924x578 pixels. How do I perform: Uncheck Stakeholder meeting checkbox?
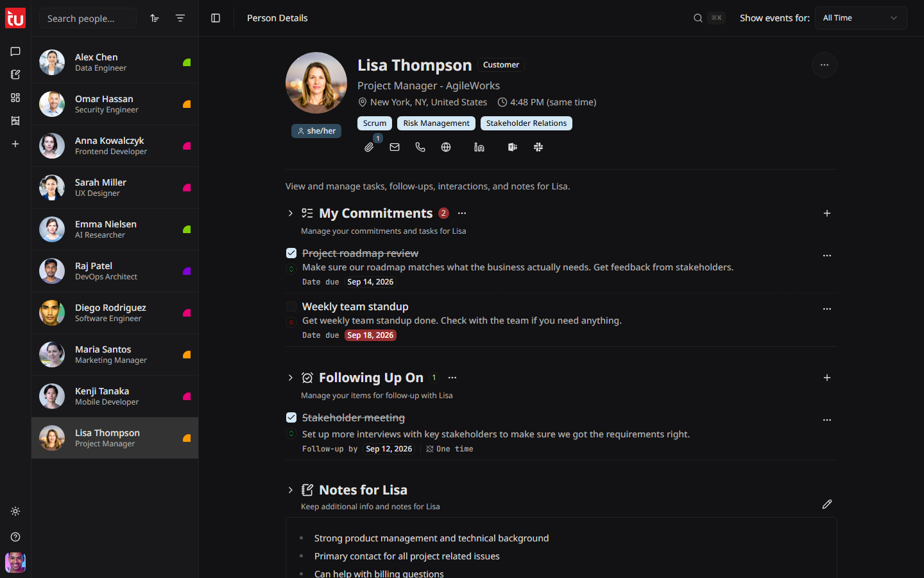point(291,417)
